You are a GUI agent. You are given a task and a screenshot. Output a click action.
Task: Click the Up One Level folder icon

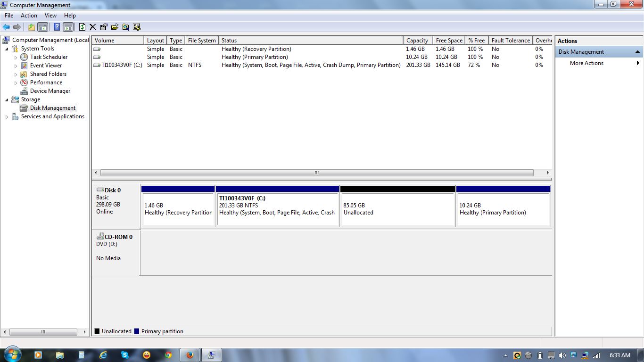(32, 27)
